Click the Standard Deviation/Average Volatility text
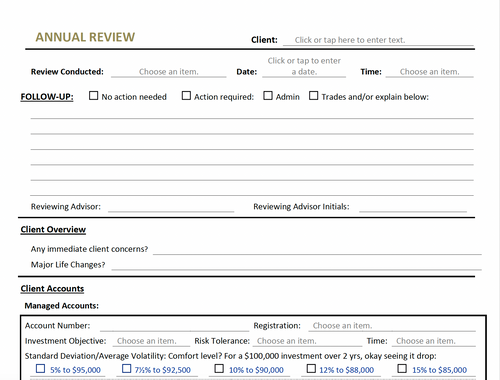The image size is (500, 380). 230,356
